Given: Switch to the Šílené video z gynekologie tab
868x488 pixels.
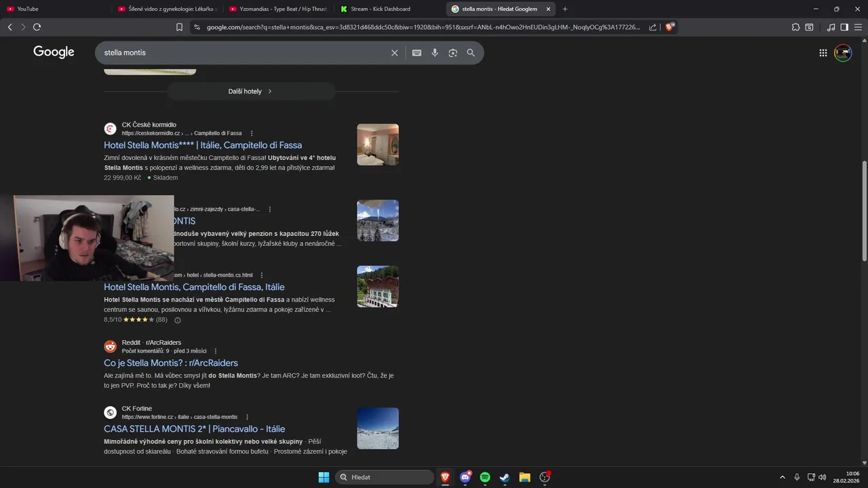Looking at the screenshot, I should tap(167, 9).
